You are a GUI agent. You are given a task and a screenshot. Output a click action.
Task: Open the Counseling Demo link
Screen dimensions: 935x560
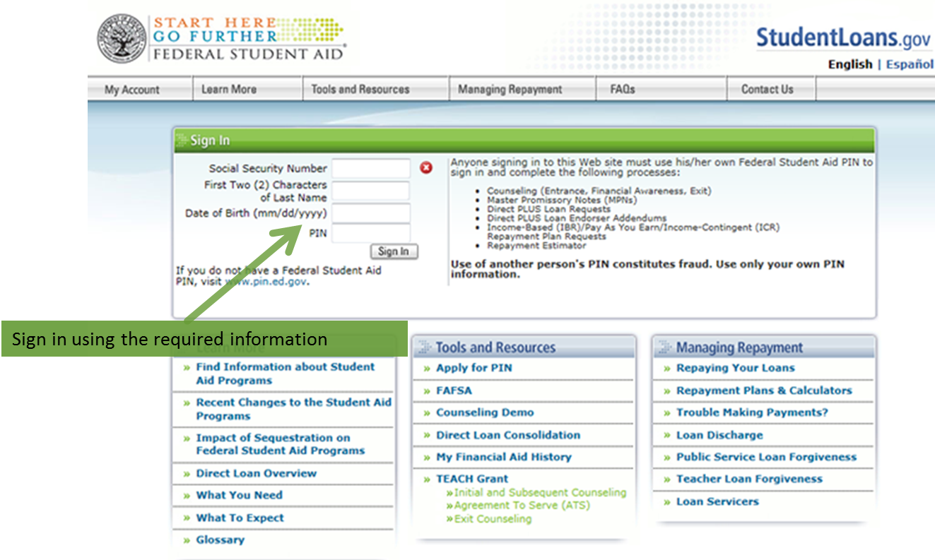pyautogui.click(x=485, y=412)
